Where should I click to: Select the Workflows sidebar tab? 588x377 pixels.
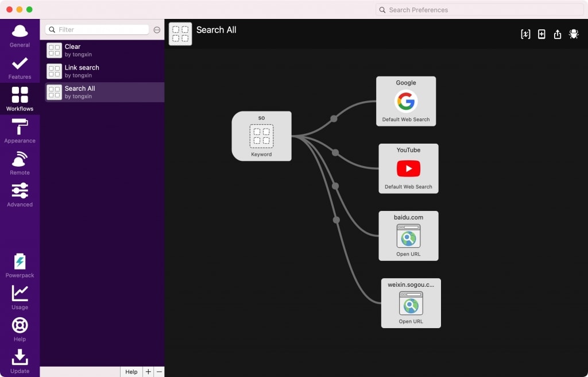click(x=20, y=99)
